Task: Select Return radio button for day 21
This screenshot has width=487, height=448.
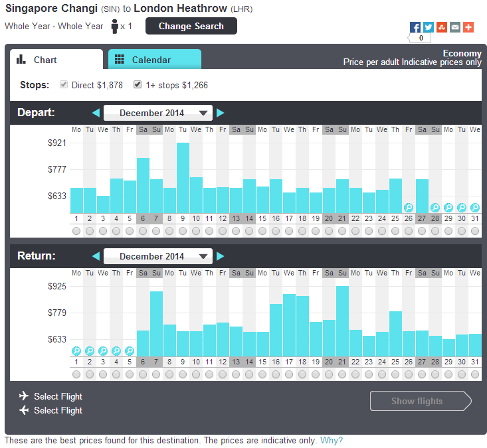Action: coord(342,374)
